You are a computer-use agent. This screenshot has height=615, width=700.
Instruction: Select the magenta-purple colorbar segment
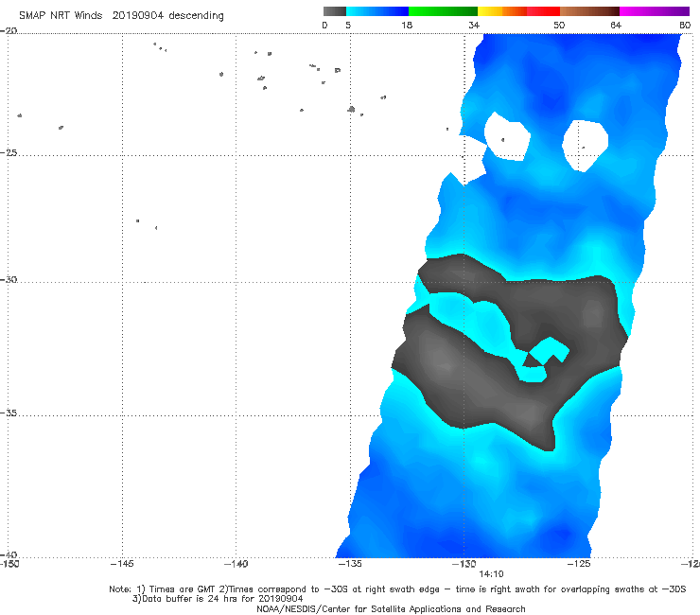[655, 11]
